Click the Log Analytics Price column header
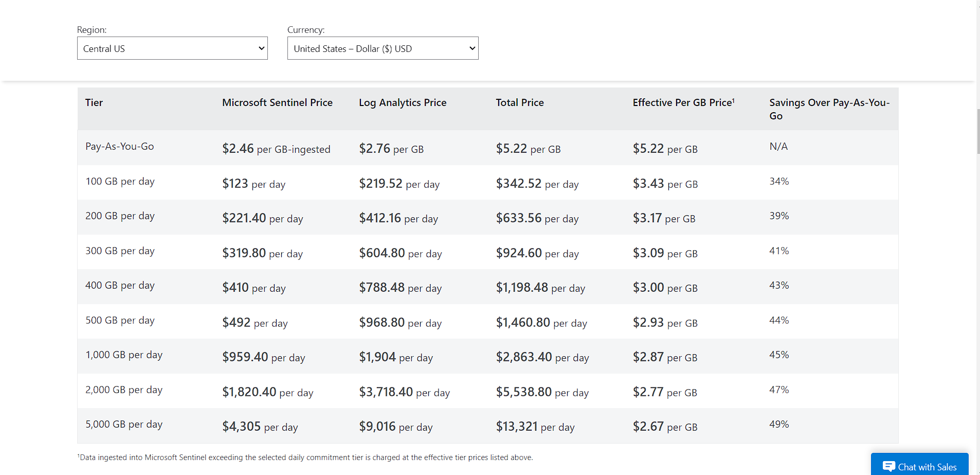 tap(403, 103)
